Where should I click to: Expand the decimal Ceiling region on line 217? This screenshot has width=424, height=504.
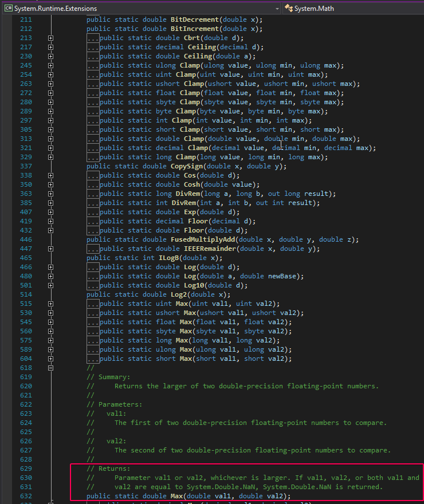point(50,47)
